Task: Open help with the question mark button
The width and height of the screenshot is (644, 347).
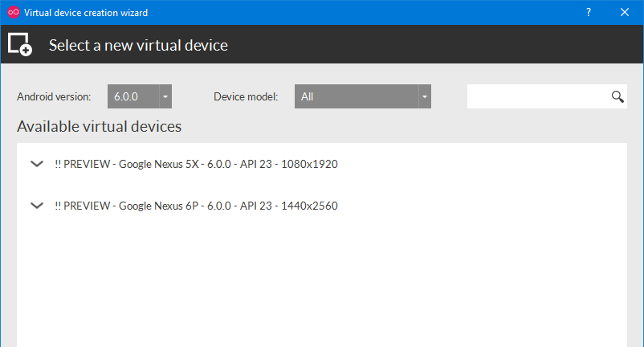Action: pos(589,12)
